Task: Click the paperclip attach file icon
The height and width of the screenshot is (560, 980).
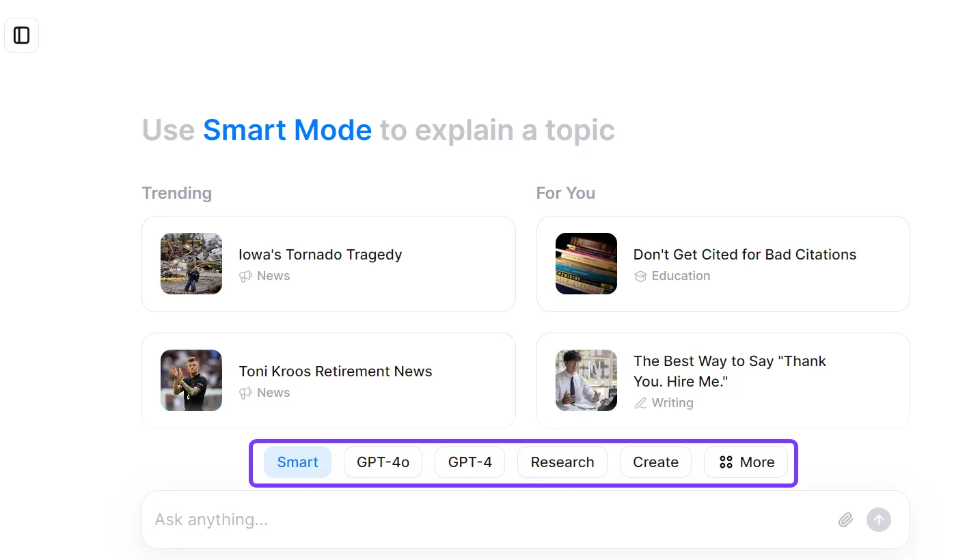Action: pyautogui.click(x=845, y=520)
